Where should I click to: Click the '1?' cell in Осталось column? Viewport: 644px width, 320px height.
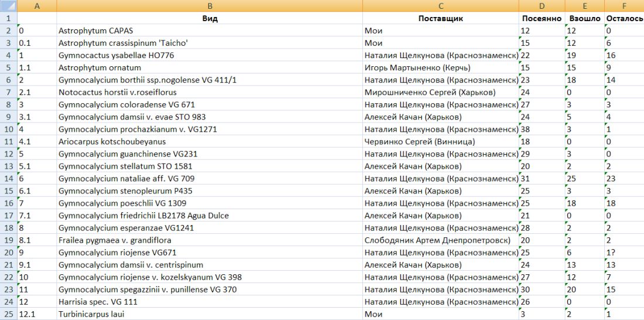pos(624,253)
